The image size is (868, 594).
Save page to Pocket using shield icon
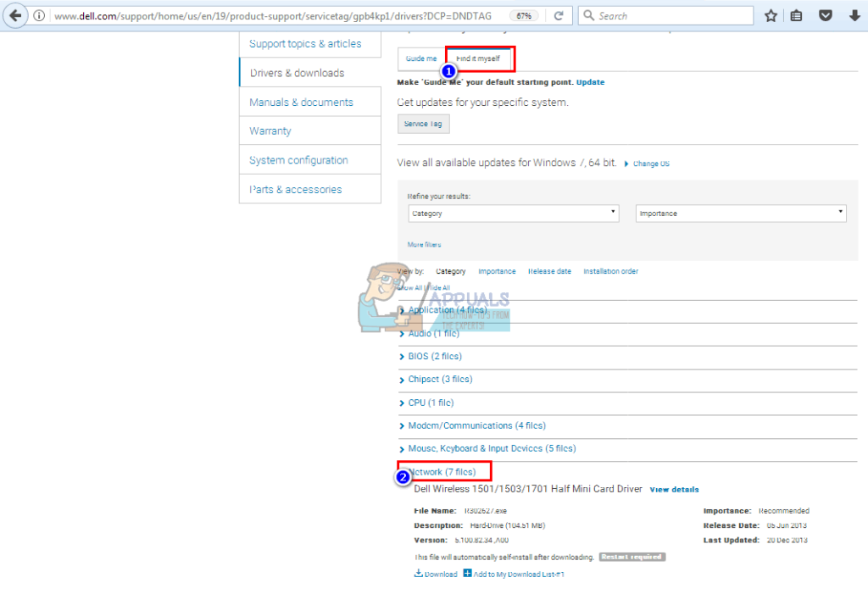[x=826, y=15]
